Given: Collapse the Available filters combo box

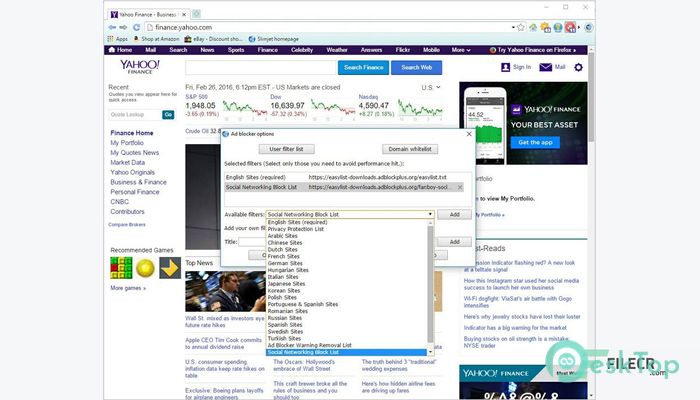Looking at the screenshot, I should tap(430, 215).
